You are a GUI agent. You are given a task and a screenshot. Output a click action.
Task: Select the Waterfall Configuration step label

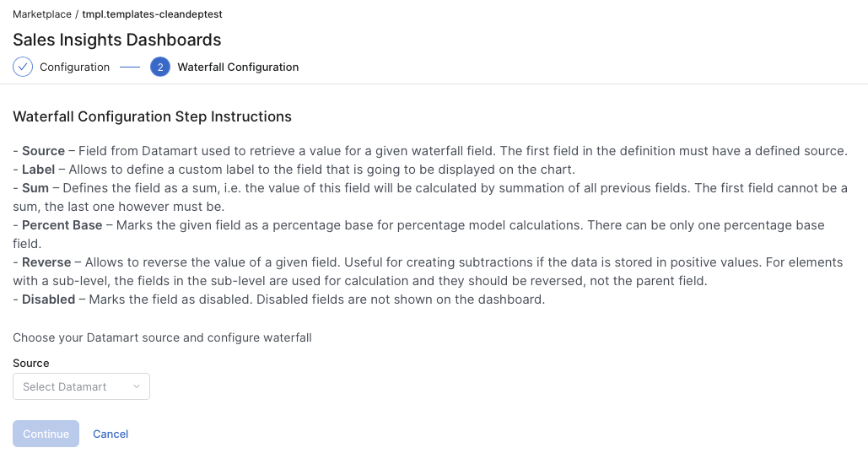(x=238, y=67)
